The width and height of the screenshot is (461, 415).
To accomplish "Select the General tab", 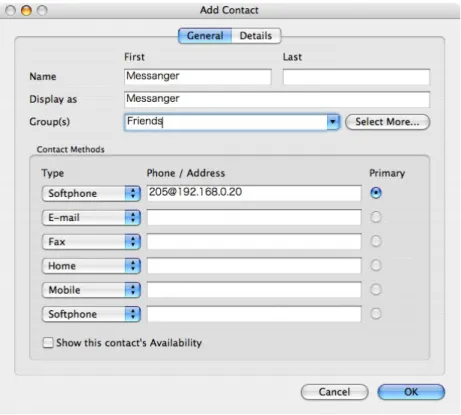I will pyautogui.click(x=205, y=36).
